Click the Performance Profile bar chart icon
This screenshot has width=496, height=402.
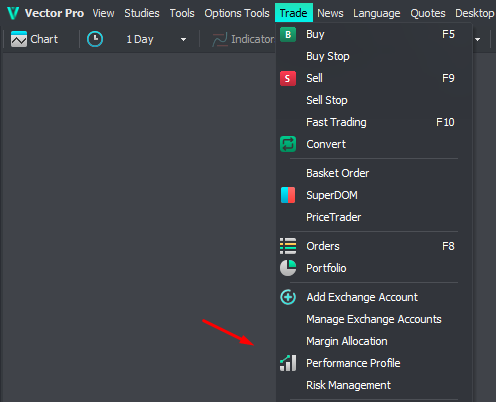pyautogui.click(x=288, y=363)
